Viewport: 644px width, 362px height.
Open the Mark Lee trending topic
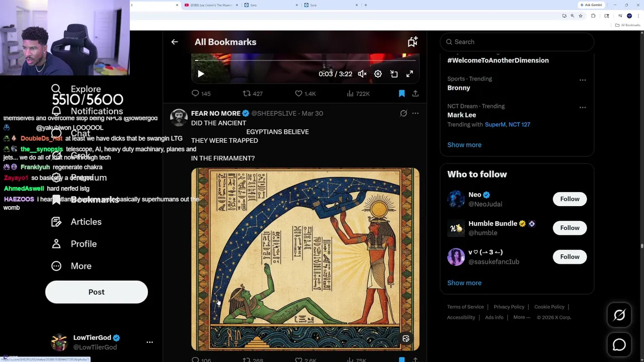click(461, 115)
